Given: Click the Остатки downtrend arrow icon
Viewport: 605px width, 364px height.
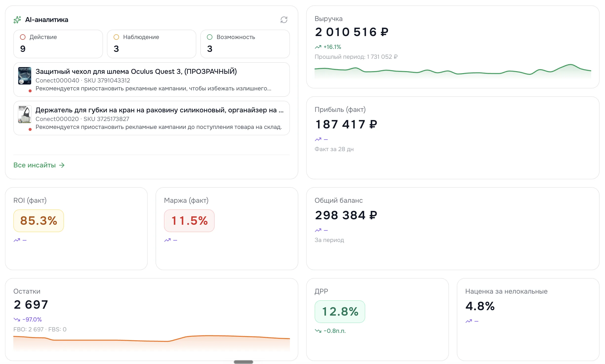Looking at the screenshot, I should click(x=17, y=320).
